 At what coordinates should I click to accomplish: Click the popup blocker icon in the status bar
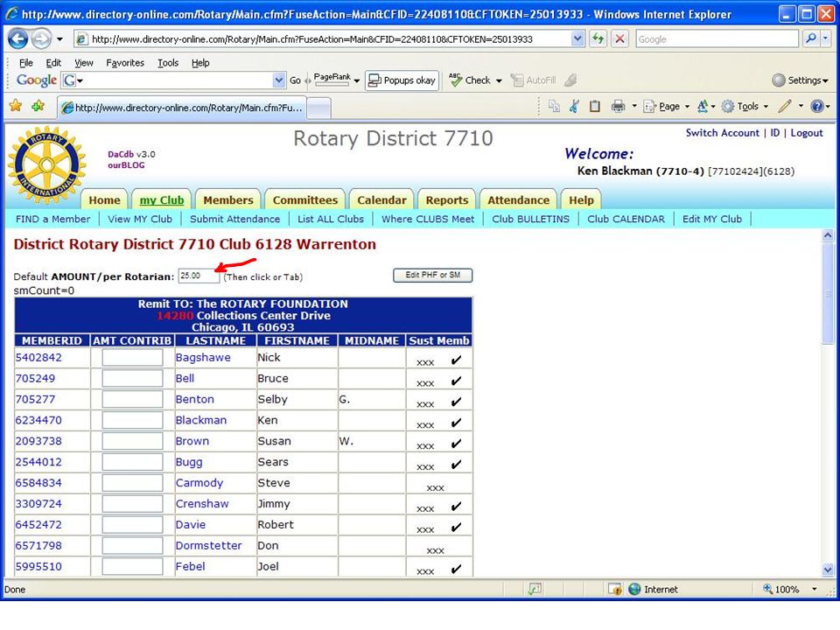(x=614, y=589)
